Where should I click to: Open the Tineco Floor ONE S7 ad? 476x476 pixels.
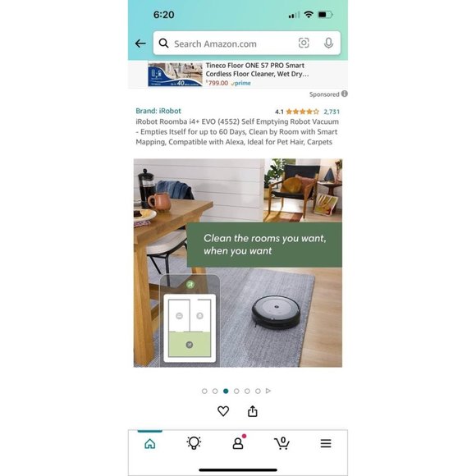point(238,74)
